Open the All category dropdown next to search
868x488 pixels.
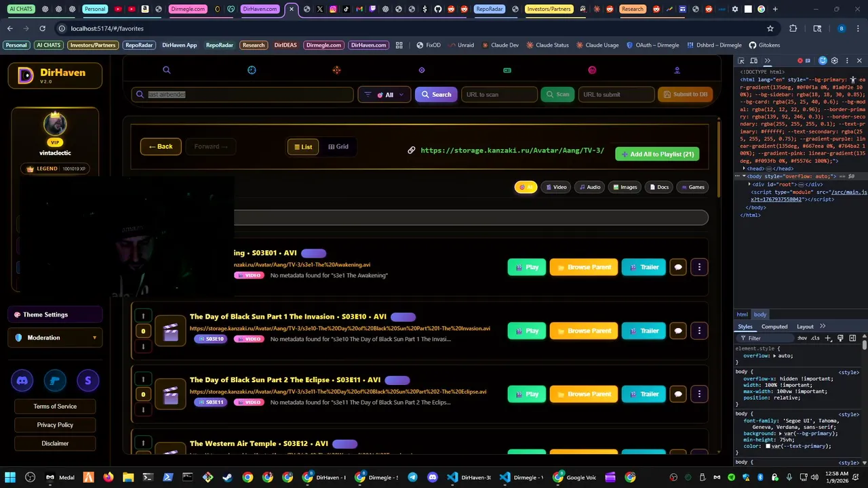click(x=384, y=95)
